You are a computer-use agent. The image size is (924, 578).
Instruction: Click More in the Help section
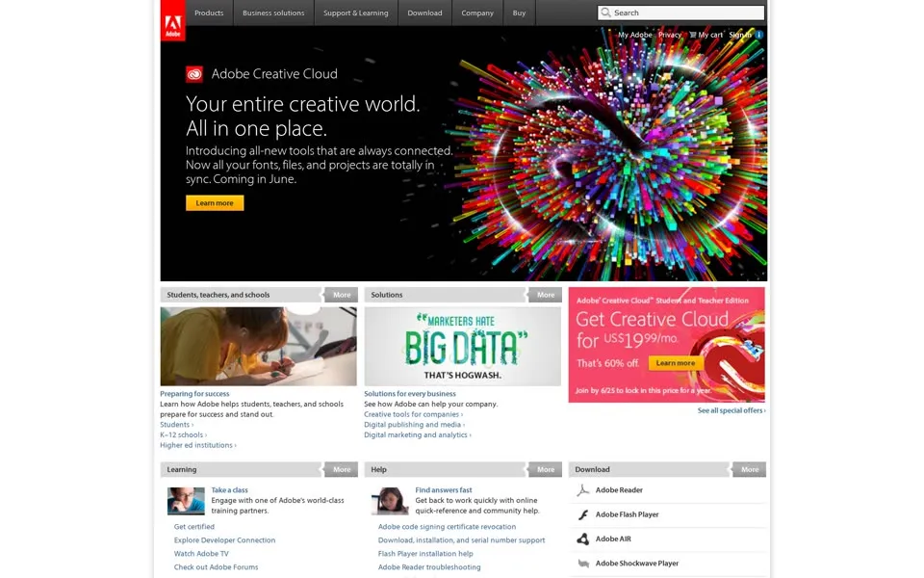pyautogui.click(x=545, y=469)
